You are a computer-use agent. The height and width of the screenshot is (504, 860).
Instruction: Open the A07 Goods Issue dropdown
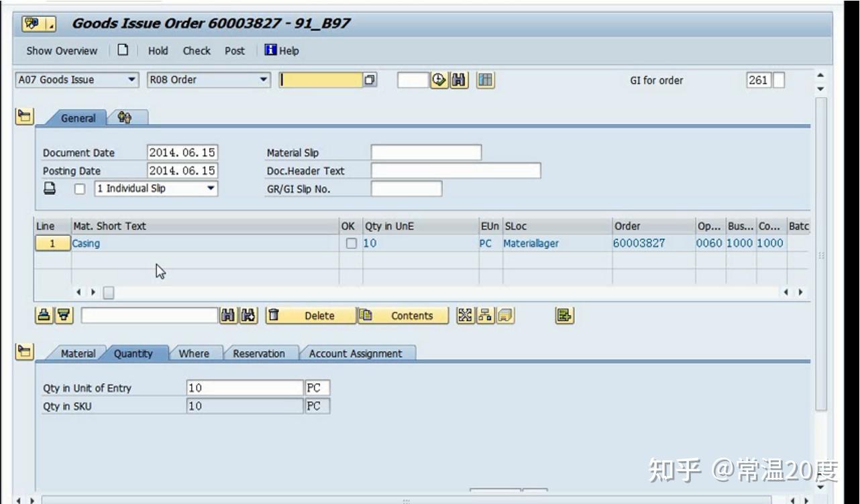tap(130, 80)
